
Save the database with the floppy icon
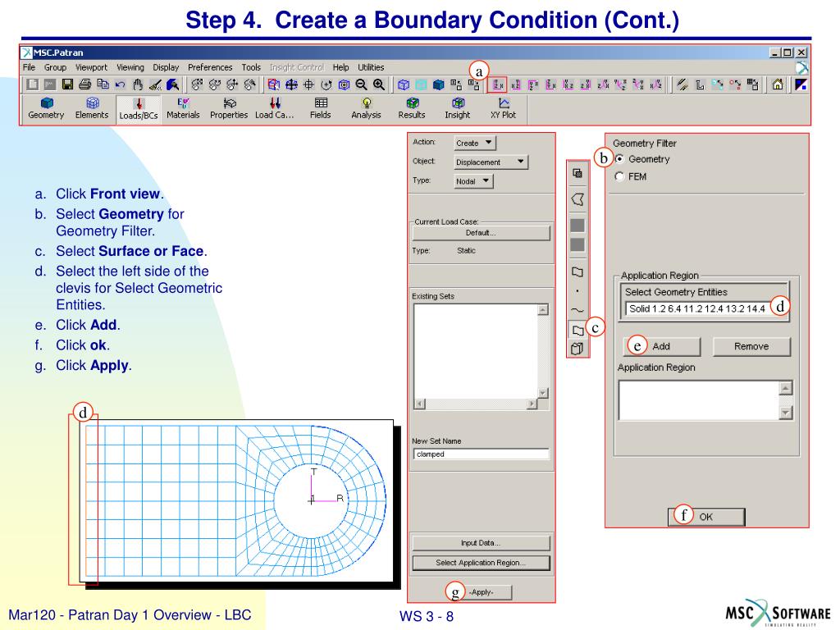pyautogui.click(x=67, y=84)
